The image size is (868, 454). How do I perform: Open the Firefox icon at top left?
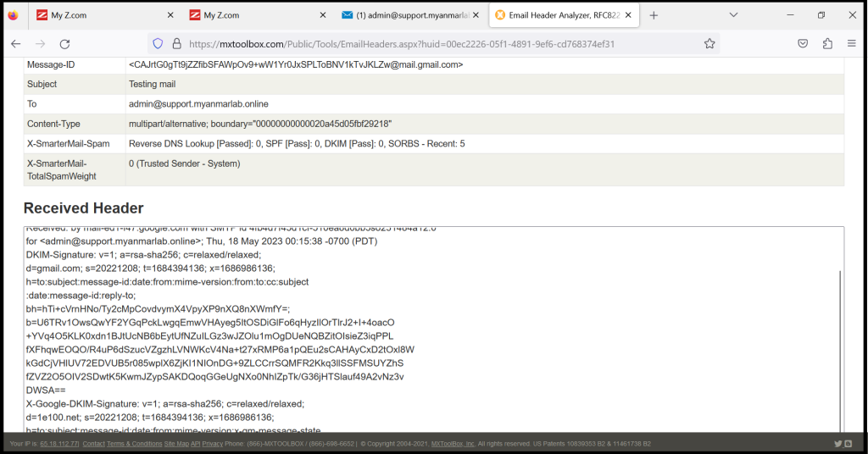click(x=13, y=15)
